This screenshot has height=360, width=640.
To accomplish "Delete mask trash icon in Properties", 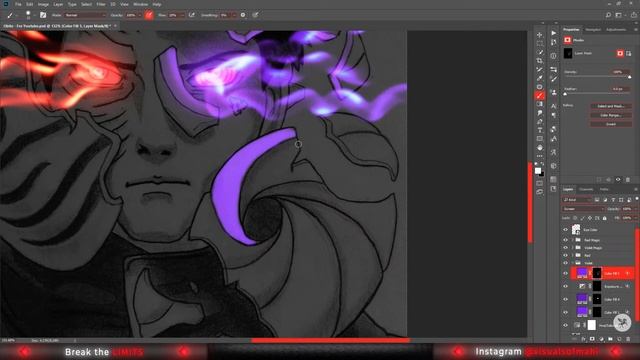I will tap(628, 180).
